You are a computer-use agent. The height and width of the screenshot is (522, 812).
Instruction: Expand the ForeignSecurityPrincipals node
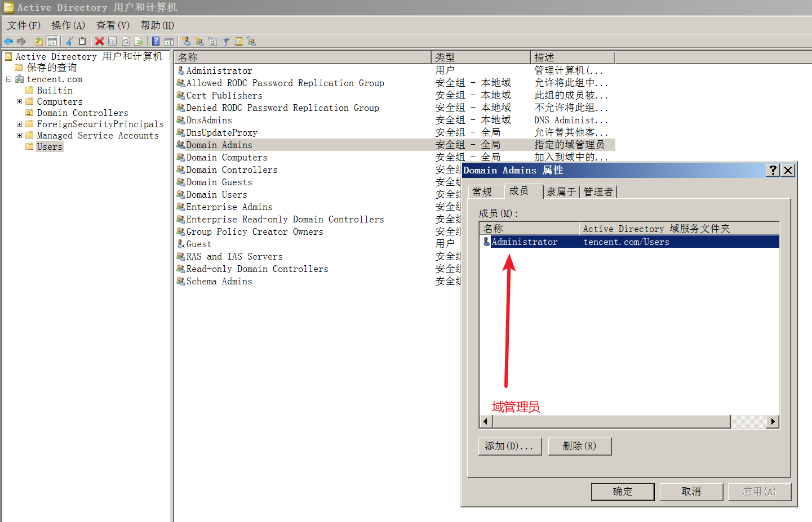click(20, 124)
